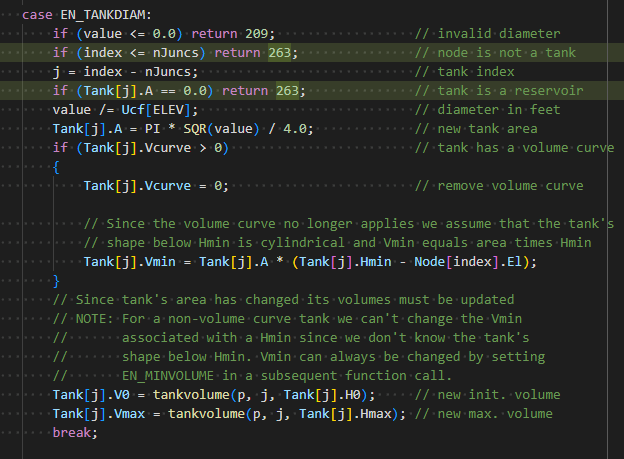Click the nJuncs variable in index assignment

point(168,72)
